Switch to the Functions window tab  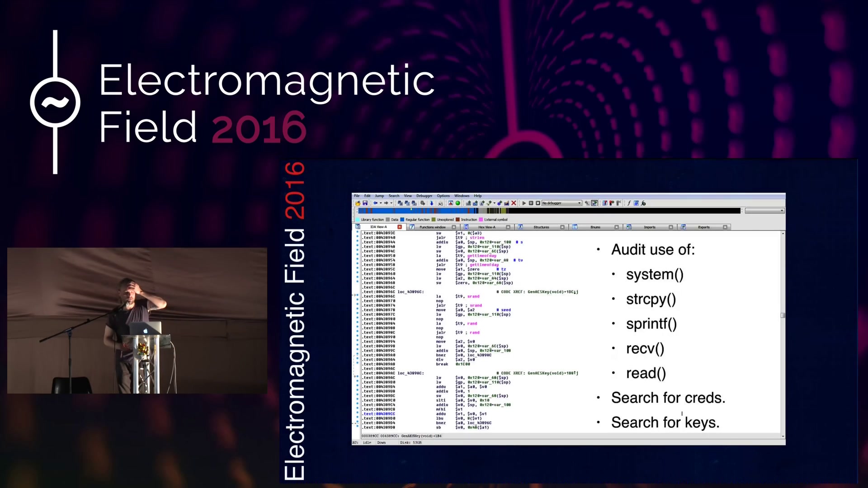[x=433, y=227]
